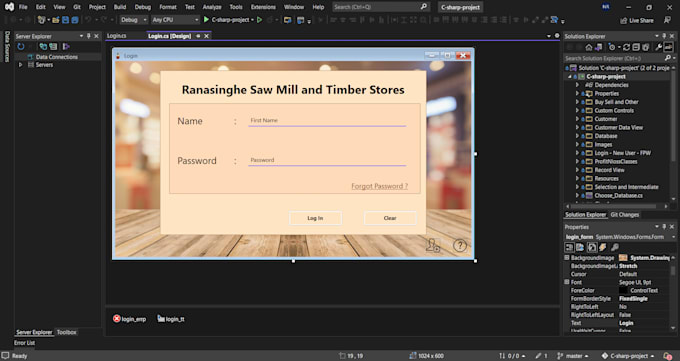This screenshot has height=361, width=680.
Task: Click the notifications bell in status bar
Action: [x=667, y=356]
